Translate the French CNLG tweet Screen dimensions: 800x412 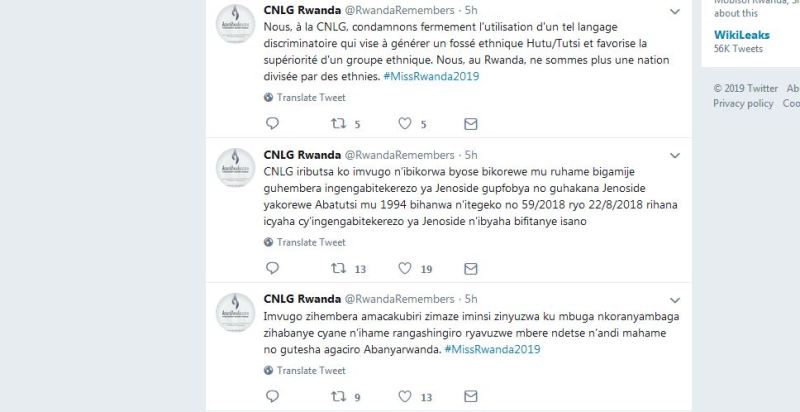point(311,97)
